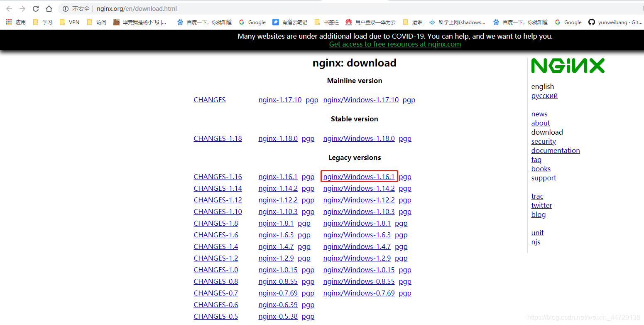
Task: Open the unit link in sidebar
Action: tap(537, 233)
